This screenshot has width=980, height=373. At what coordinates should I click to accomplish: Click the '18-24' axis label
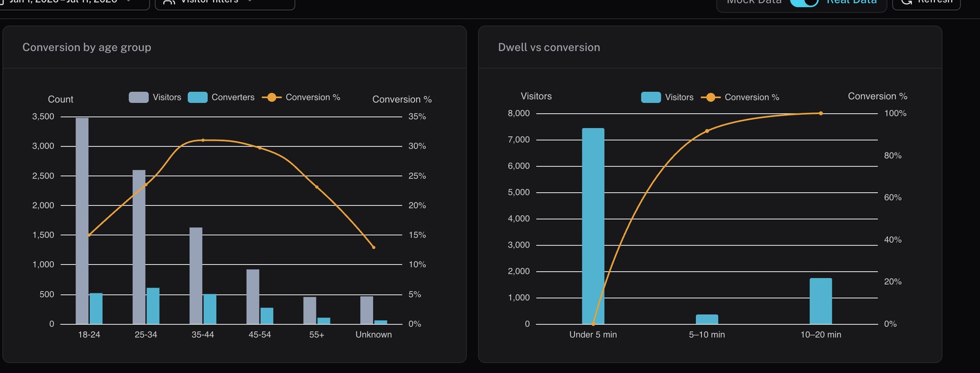pos(89,334)
